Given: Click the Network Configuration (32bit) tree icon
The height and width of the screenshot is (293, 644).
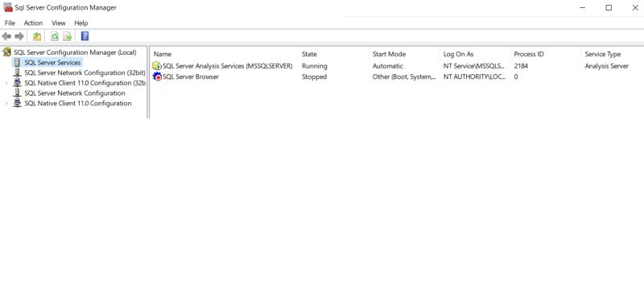Looking at the screenshot, I should click(17, 72).
